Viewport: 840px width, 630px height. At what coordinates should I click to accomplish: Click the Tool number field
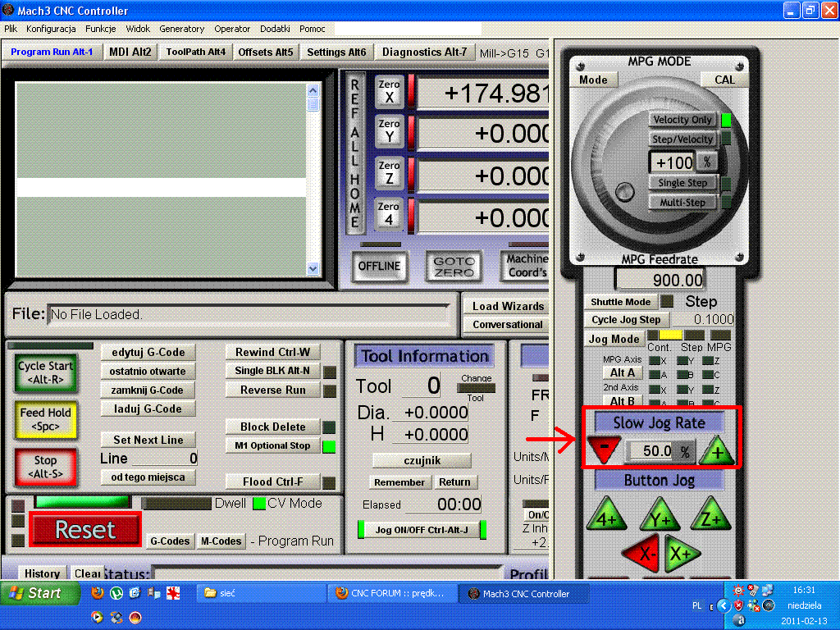(x=421, y=386)
